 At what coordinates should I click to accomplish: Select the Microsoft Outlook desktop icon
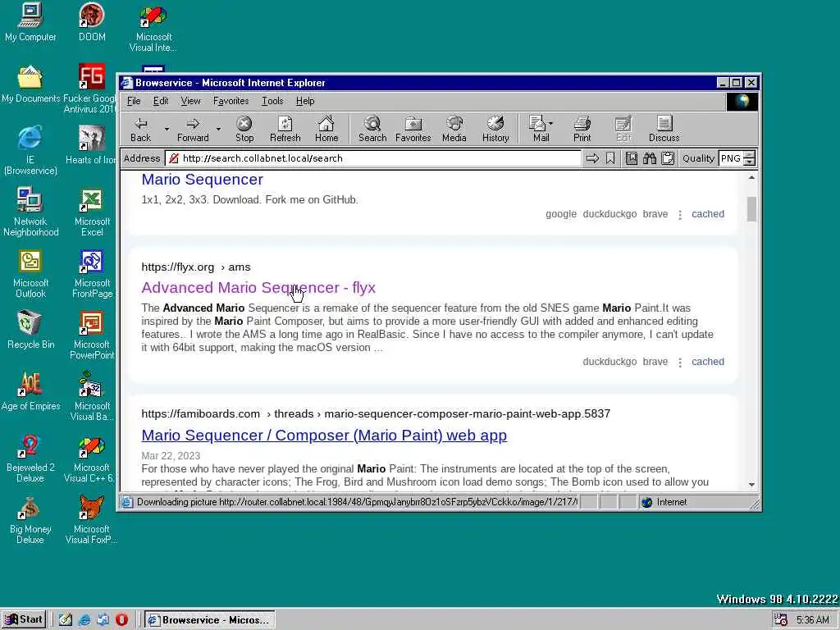click(30, 274)
